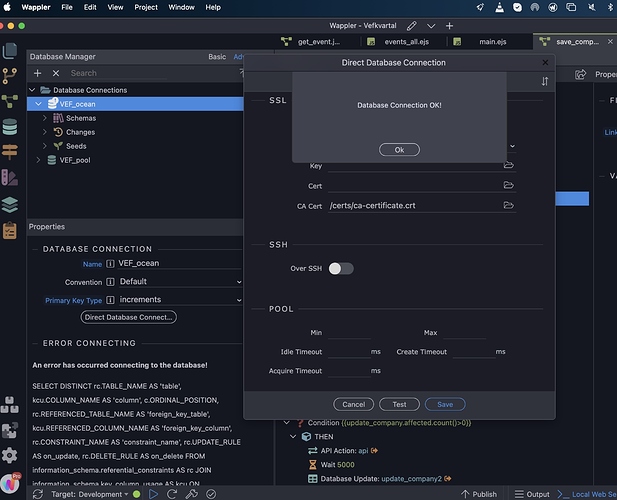Screen dimensions: 617x500
Task: Open the clipboard checklist sidebar icon
Action: (10, 231)
